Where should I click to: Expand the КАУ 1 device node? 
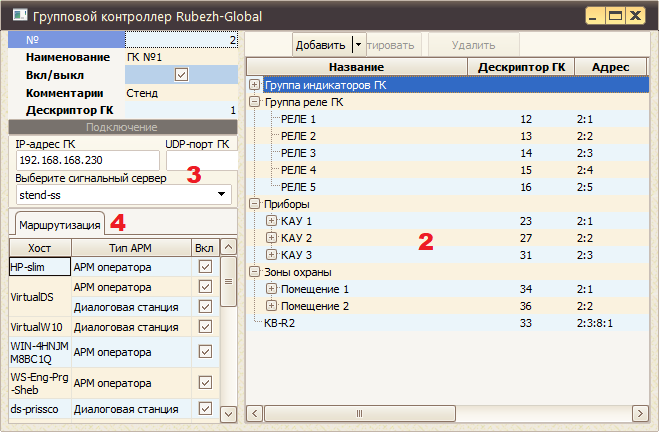coord(272,221)
